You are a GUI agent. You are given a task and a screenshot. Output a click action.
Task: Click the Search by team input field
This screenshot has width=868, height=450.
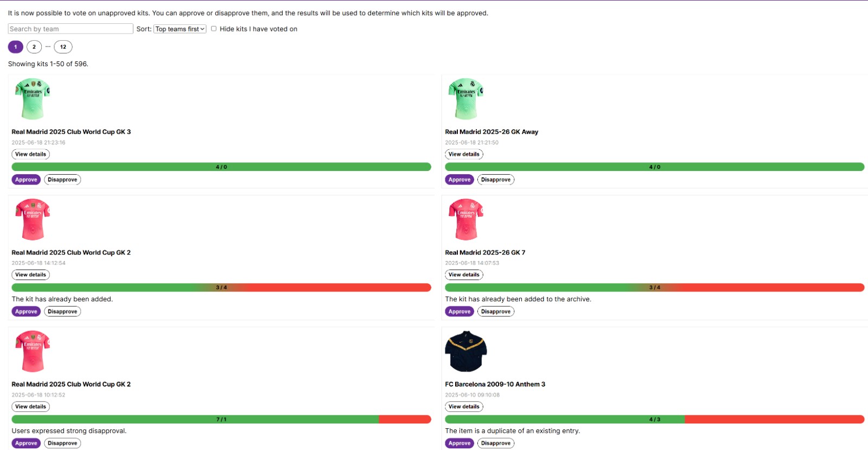tap(71, 29)
